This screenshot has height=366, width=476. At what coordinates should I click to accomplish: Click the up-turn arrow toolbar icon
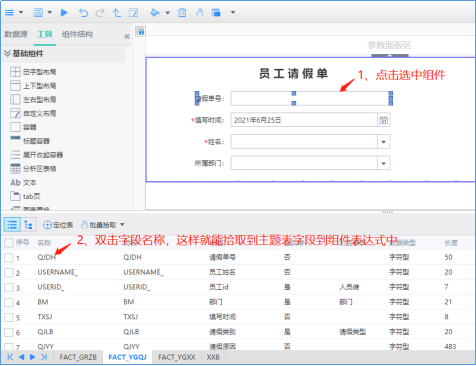tap(117, 13)
